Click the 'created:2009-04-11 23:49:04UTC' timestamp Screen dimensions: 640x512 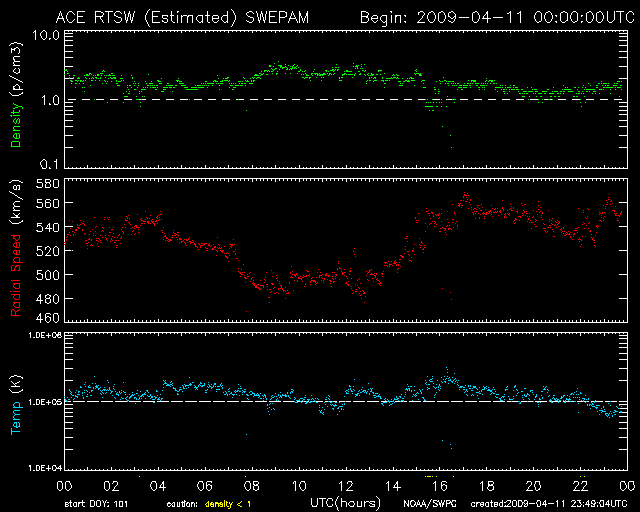549,504
